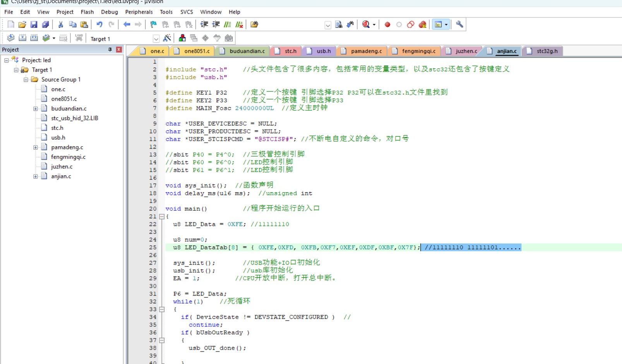This screenshot has width=622, height=364.
Task: Pin the Project panel
Action: (110, 50)
